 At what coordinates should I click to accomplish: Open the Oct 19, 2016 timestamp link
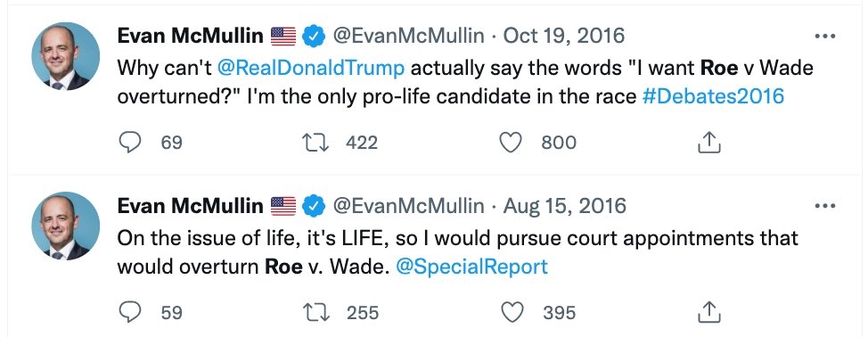click(x=563, y=37)
